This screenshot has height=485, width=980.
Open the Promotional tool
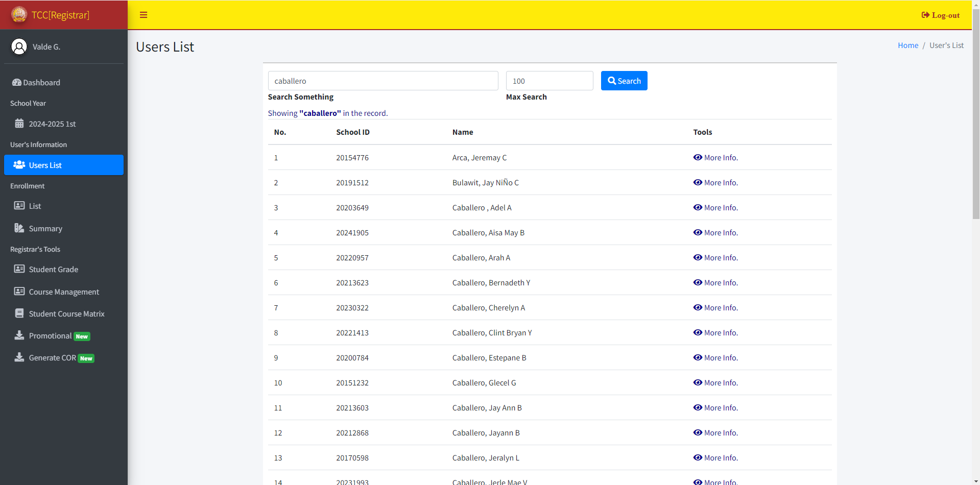click(64, 335)
